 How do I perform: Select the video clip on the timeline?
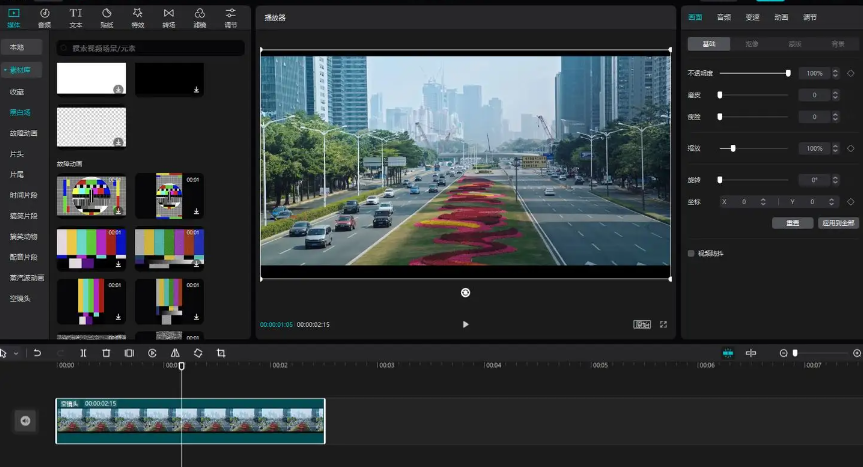190,421
